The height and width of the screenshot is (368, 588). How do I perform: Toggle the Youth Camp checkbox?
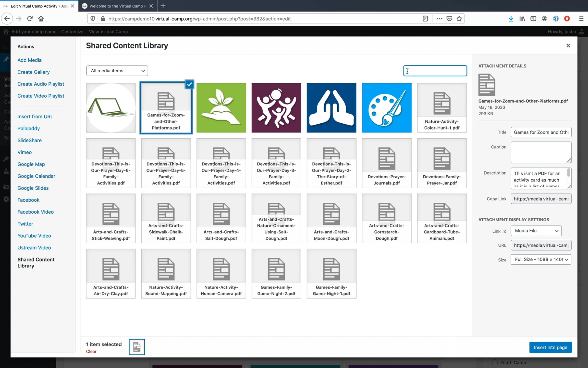click(495, 362)
